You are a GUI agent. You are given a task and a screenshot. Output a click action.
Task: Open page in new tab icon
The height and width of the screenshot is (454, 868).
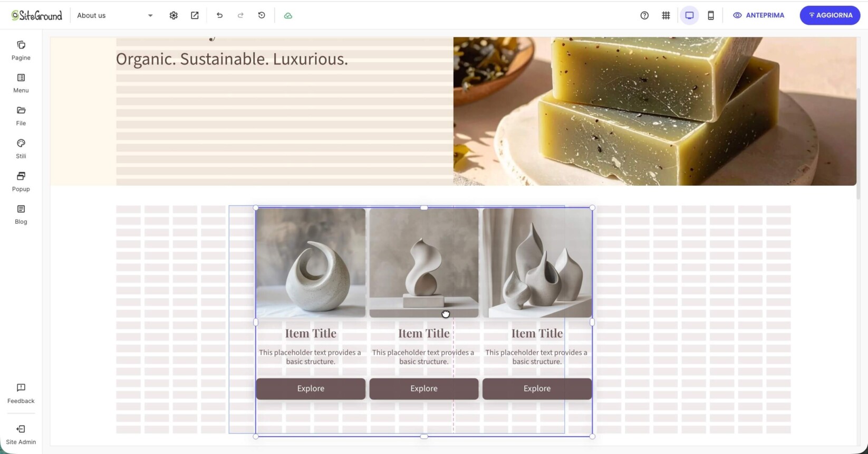pos(195,15)
